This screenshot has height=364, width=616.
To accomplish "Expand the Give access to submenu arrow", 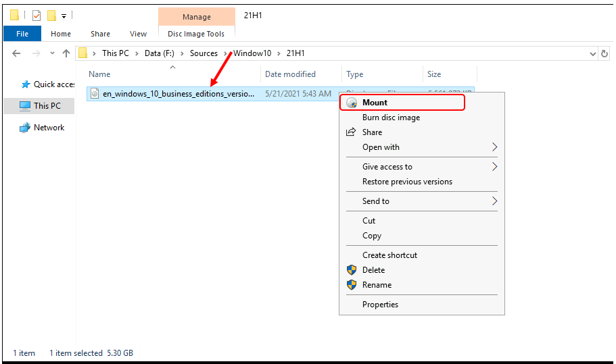I will point(494,167).
